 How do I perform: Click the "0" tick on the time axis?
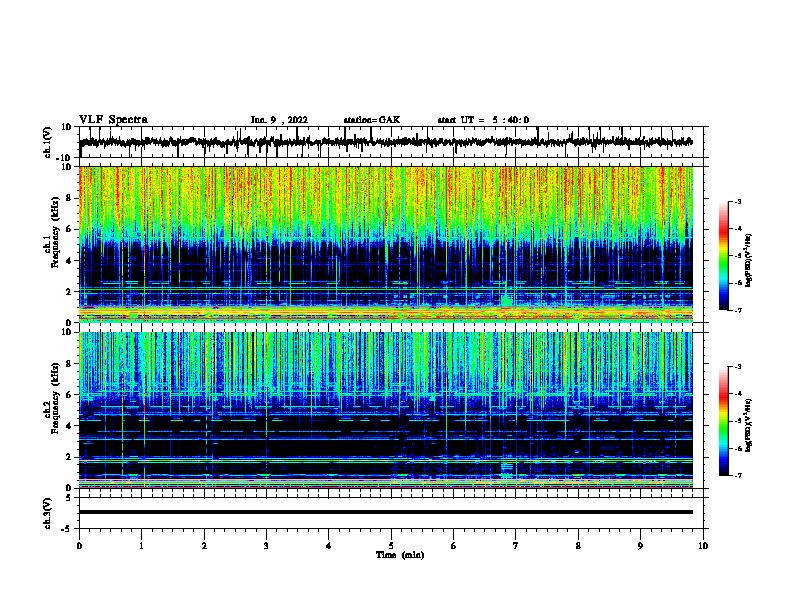[x=79, y=546]
